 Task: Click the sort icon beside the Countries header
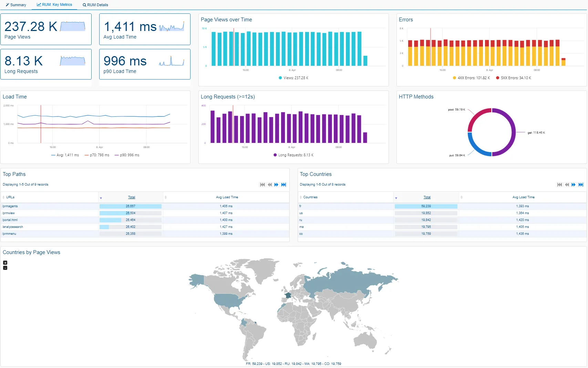(301, 197)
